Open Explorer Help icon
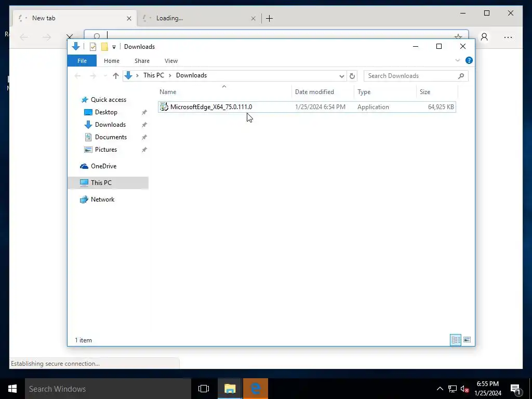The image size is (532, 399). click(x=469, y=60)
